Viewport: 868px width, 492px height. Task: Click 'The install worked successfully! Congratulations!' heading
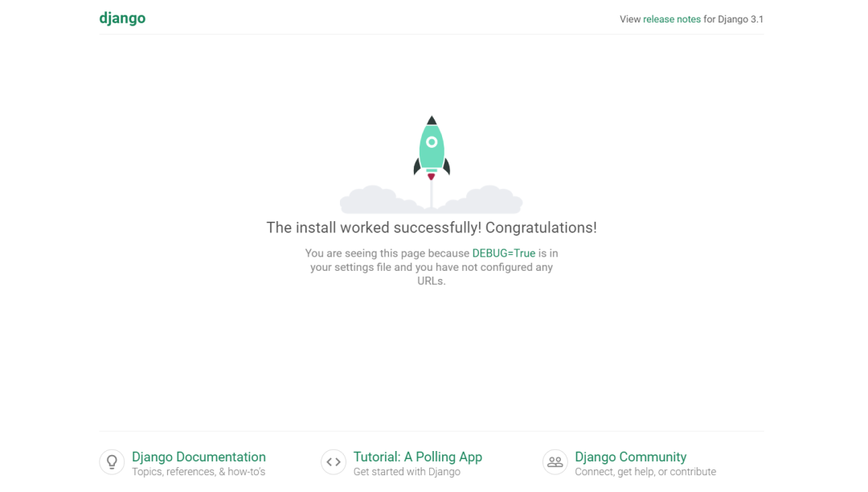(x=432, y=228)
